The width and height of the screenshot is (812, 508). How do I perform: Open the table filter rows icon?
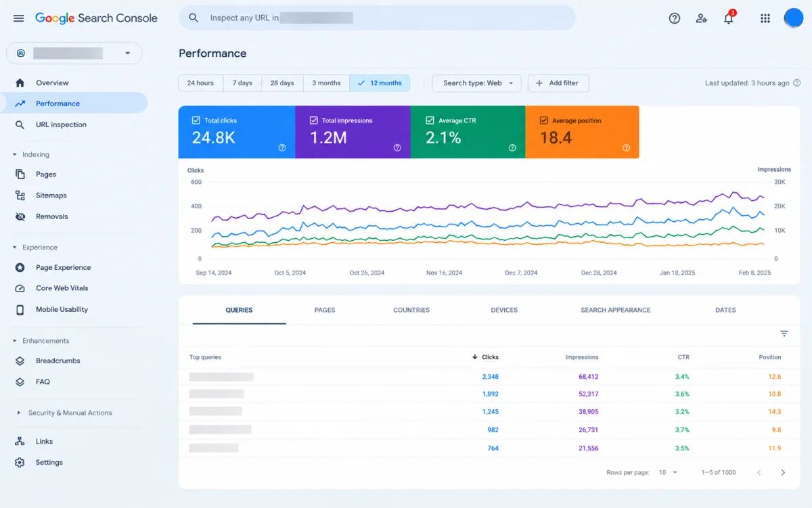[784, 333]
